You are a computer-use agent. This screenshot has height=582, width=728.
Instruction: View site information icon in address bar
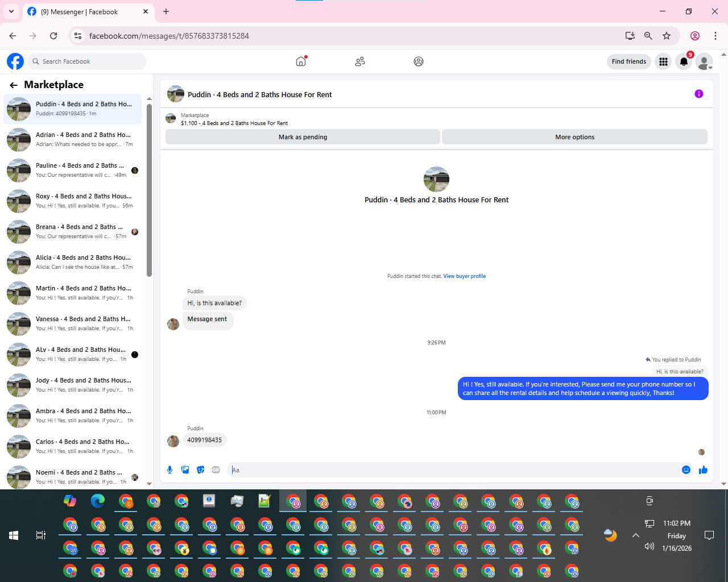tap(78, 36)
